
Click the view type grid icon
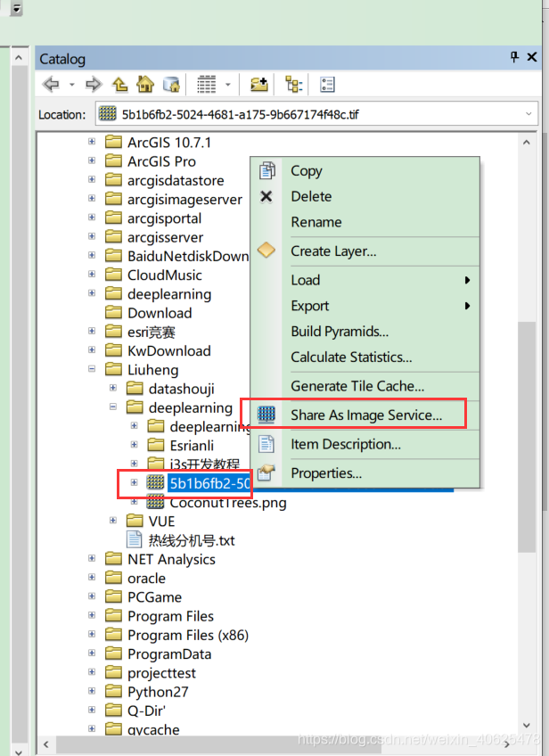pyautogui.click(x=206, y=85)
